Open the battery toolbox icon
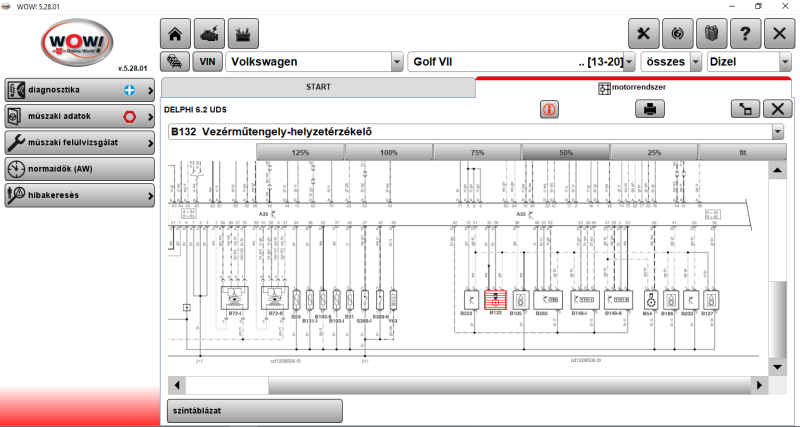 click(243, 34)
